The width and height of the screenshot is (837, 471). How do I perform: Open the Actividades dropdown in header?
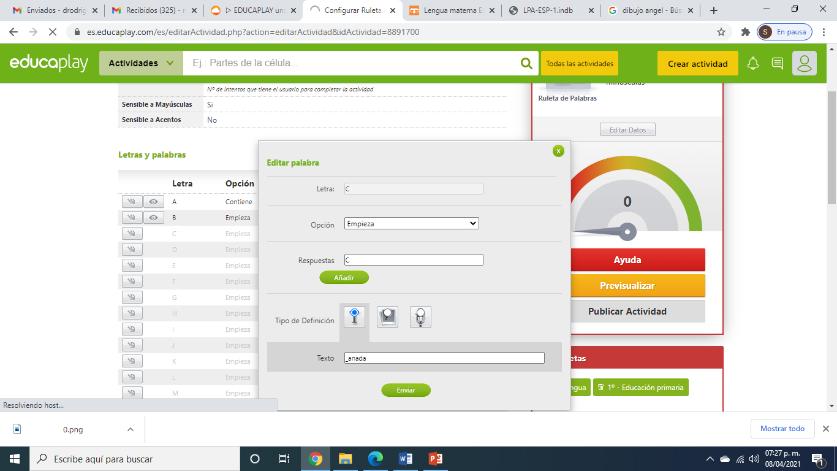click(141, 63)
